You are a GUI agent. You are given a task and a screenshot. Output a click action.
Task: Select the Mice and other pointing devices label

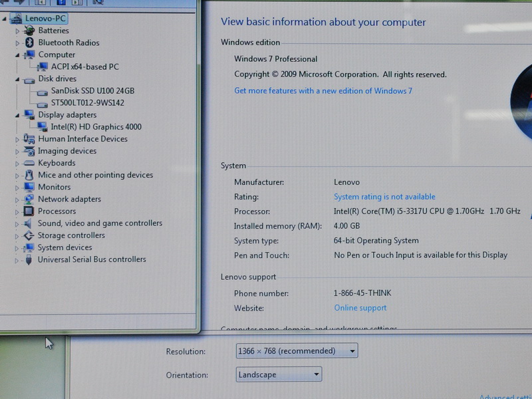(95, 175)
